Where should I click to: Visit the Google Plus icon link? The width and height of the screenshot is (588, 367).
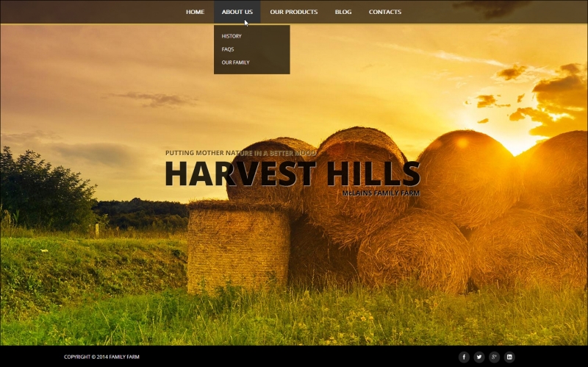coord(495,357)
